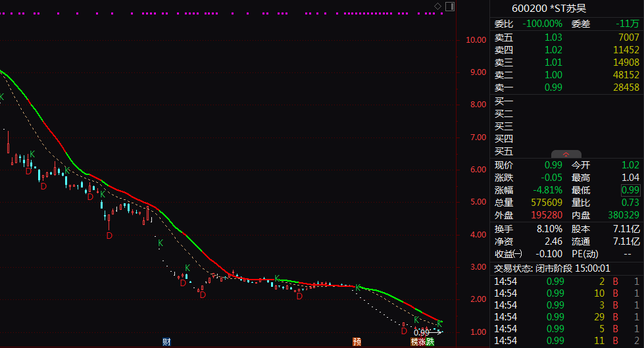Click the 股本 value 7.11亿

click(626, 230)
